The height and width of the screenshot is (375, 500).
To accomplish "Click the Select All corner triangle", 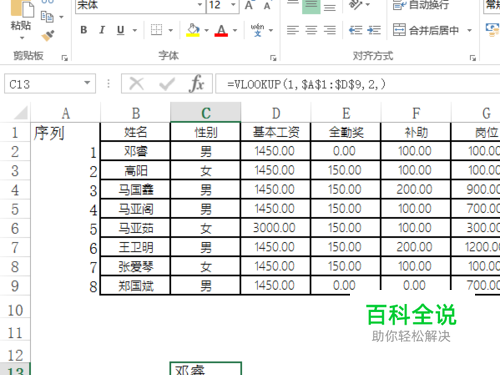I will pyautogui.click(x=20, y=112).
